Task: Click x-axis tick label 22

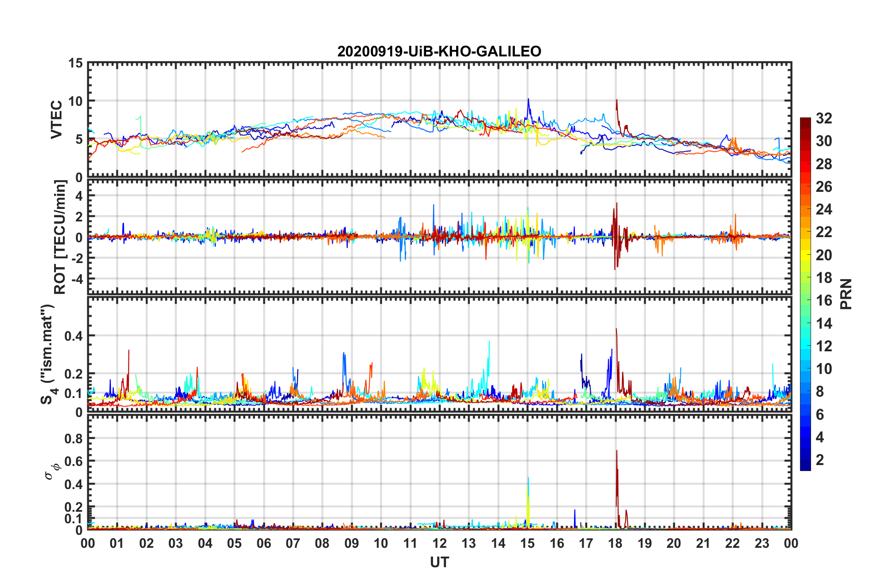Action: [x=732, y=543]
